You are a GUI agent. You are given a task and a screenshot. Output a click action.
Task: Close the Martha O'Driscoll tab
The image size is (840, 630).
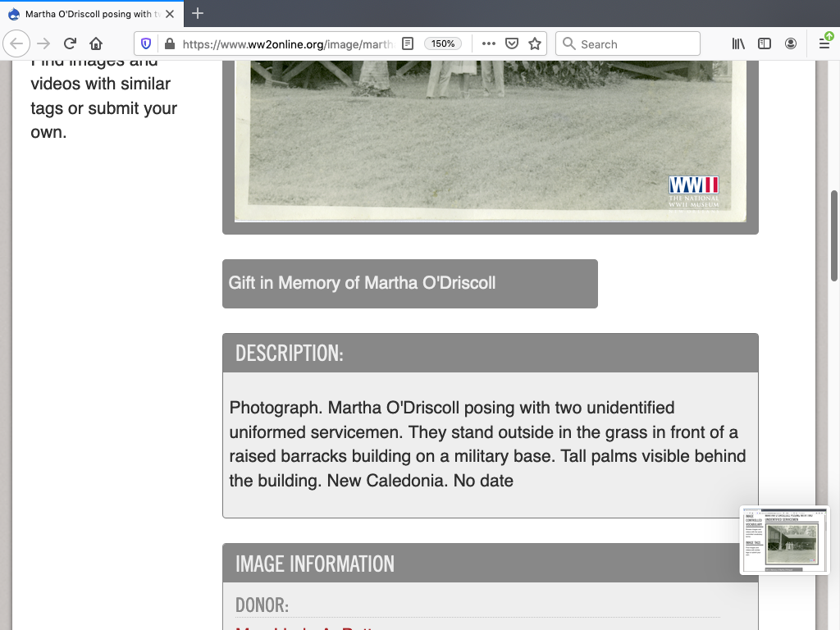coord(170,14)
